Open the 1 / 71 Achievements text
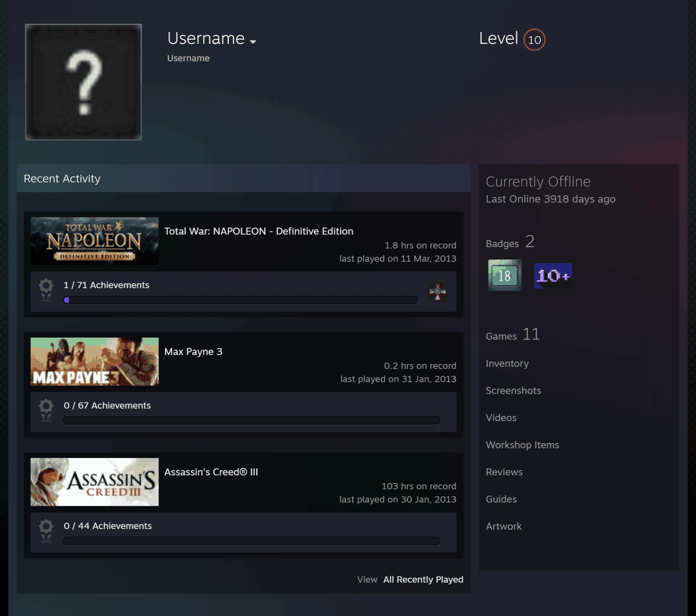 coord(106,285)
